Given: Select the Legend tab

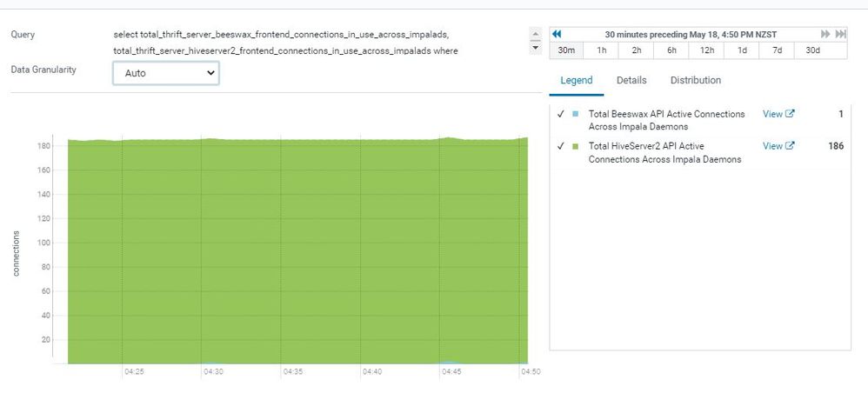Looking at the screenshot, I should coord(576,80).
